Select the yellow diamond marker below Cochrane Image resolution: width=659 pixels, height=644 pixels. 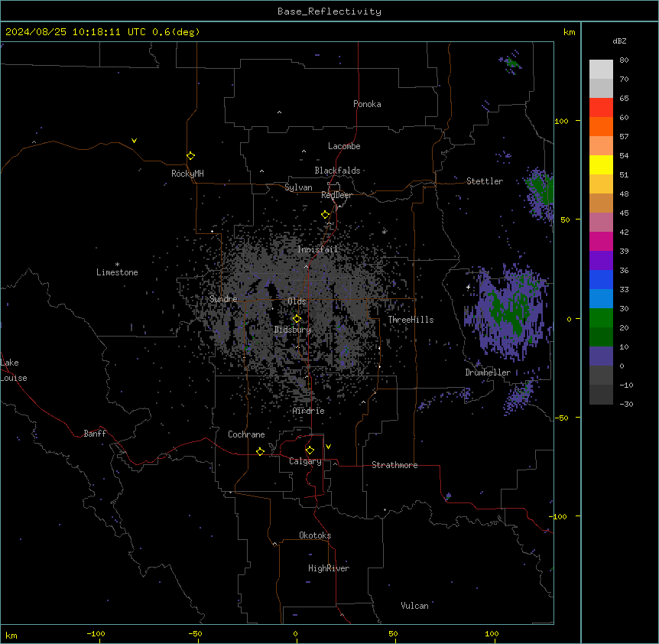(260, 451)
